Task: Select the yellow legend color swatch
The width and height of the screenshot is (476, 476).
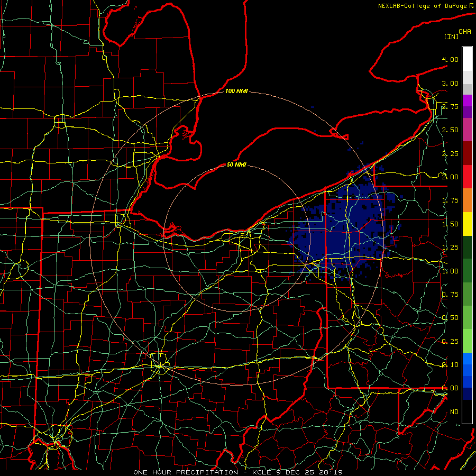Action: [x=467, y=224]
